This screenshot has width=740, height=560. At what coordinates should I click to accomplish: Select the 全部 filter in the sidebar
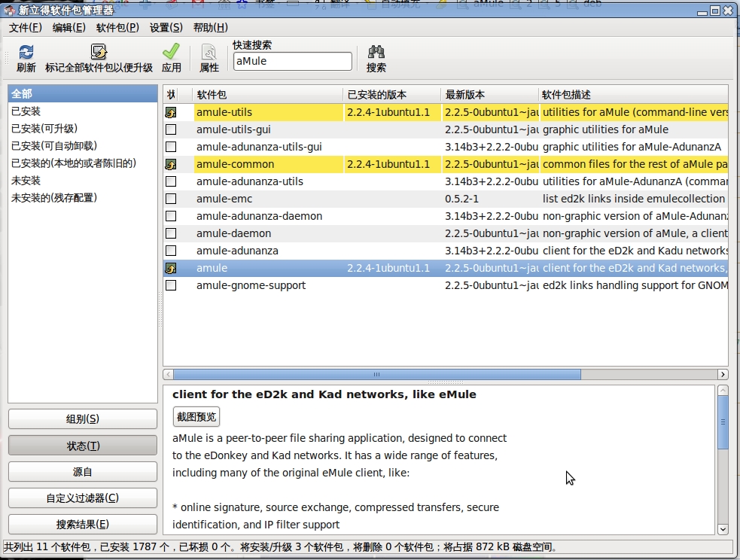click(83, 94)
